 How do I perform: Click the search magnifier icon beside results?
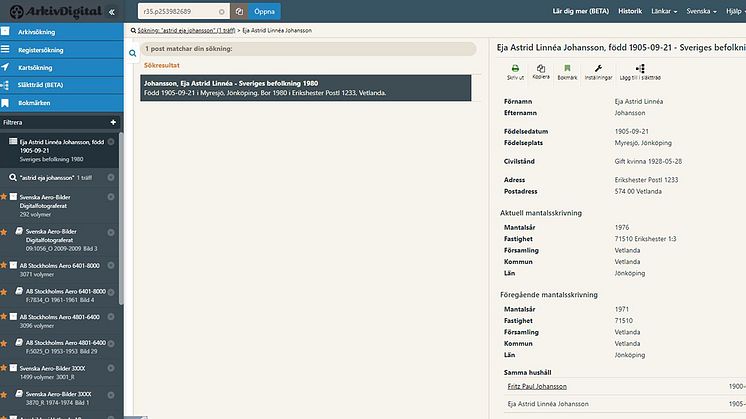tap(132, 53)
